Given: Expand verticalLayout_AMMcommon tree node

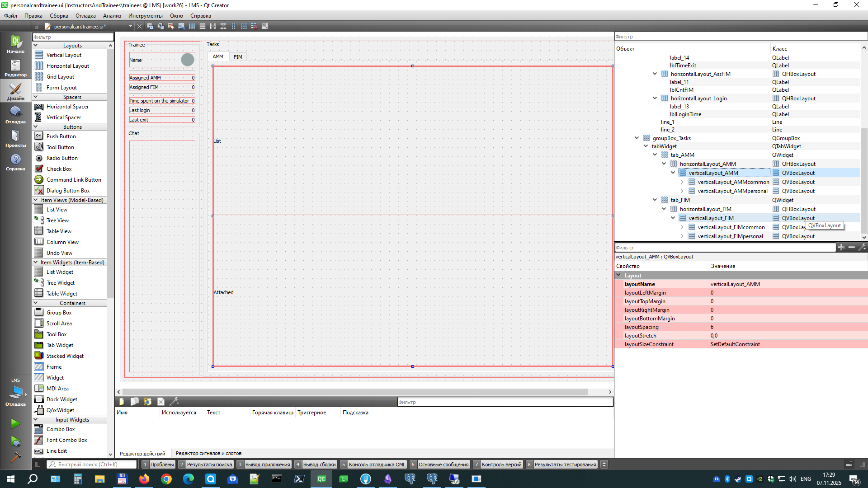Looking at the screenshot, I should [x=682, y=182].
